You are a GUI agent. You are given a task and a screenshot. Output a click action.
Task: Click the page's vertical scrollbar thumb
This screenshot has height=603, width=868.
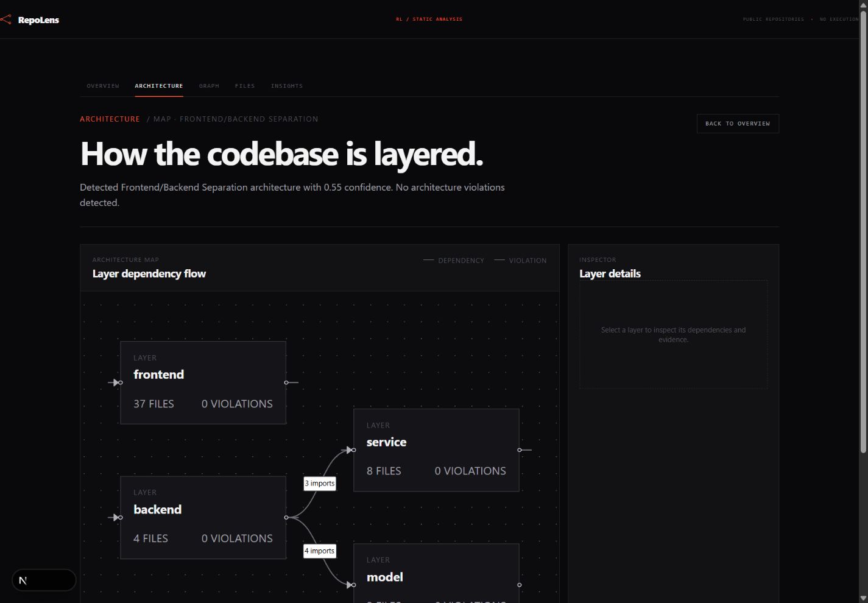pyautogui.click(x=863, y=231)
